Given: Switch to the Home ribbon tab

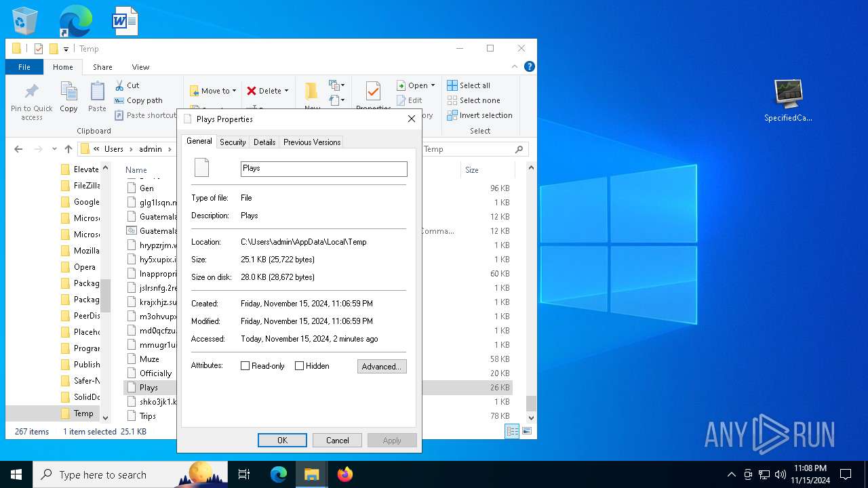Looking at the screenshot, I should tap(63, 67).
